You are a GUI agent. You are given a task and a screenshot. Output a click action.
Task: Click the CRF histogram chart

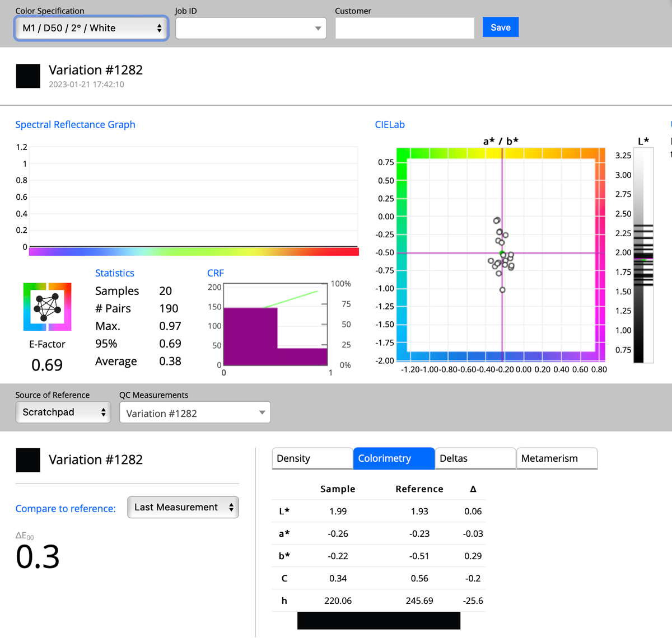[276, 325]
